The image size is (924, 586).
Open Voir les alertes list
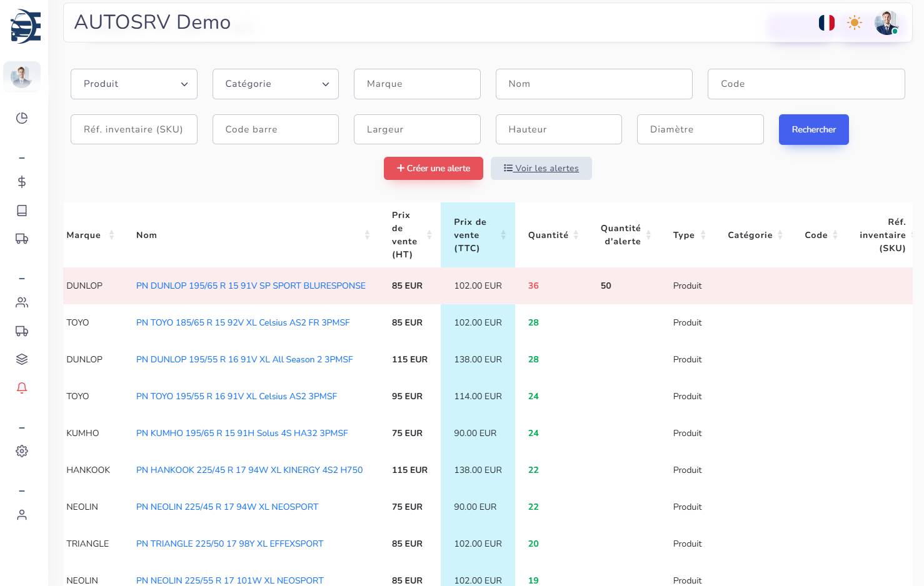tap(541, 168)
